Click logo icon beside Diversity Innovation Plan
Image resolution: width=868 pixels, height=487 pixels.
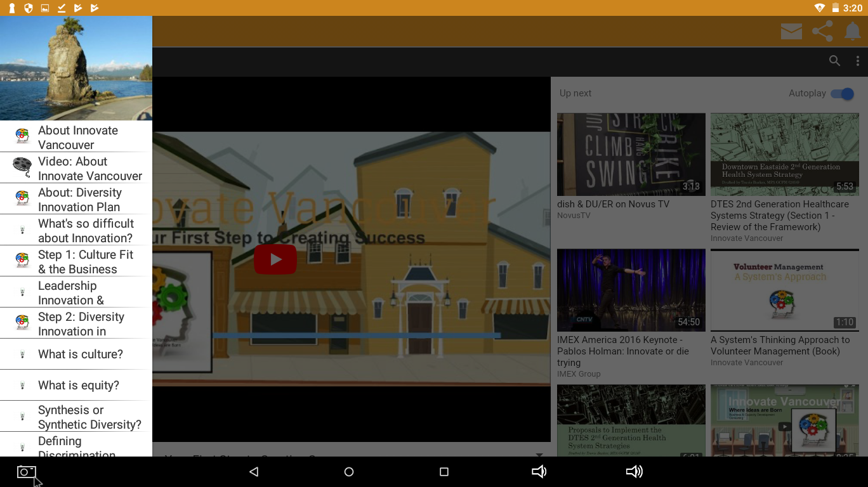point(22,199)
